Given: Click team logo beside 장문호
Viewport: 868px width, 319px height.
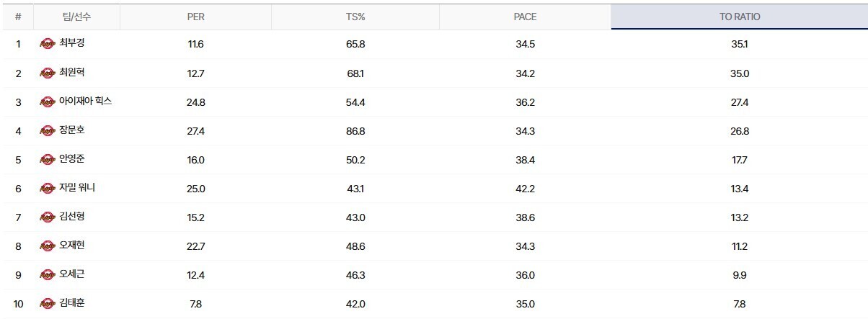Looking at the screenshot, I should point(48,130).
